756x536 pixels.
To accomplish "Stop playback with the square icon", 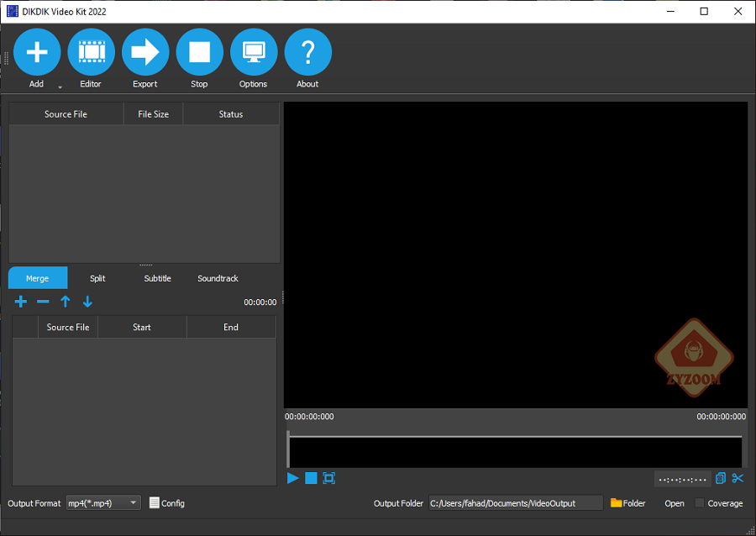I will point(311,478).
